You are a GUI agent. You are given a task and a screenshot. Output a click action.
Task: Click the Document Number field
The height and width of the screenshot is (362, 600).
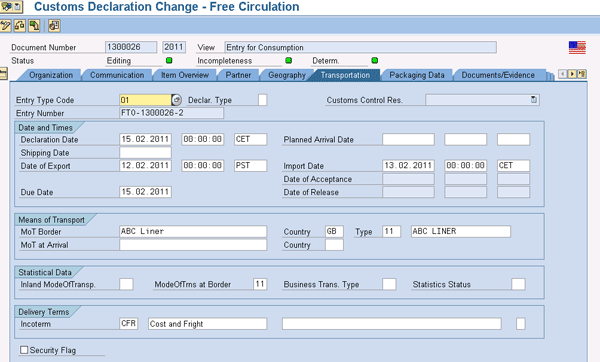131,47
